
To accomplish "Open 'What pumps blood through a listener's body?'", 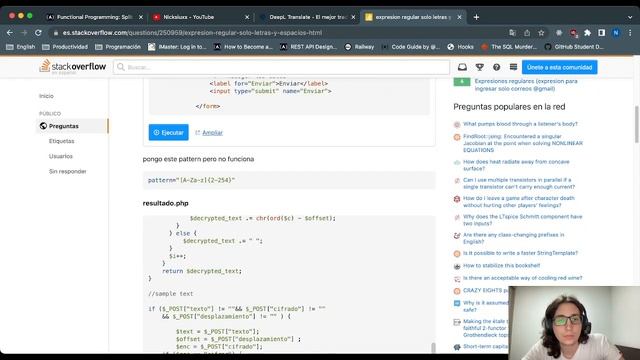I will click(520, 124).
